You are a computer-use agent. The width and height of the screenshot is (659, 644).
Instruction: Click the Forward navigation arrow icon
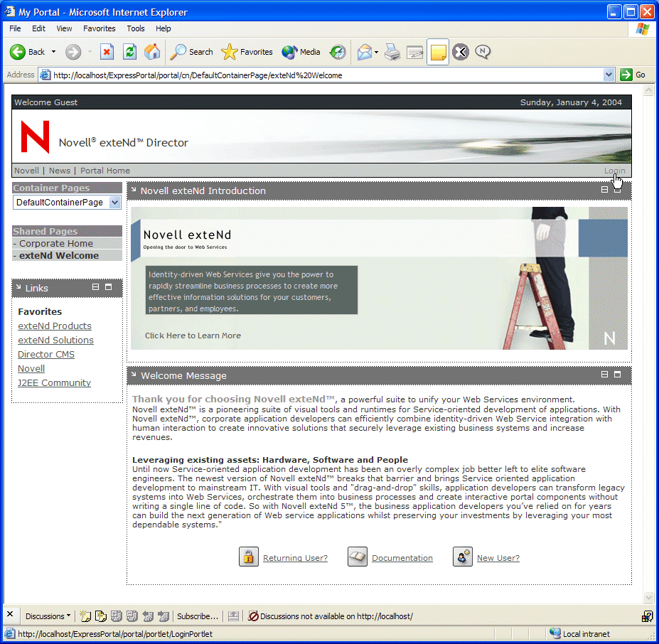pyautogui.click(x=73, y=52)
